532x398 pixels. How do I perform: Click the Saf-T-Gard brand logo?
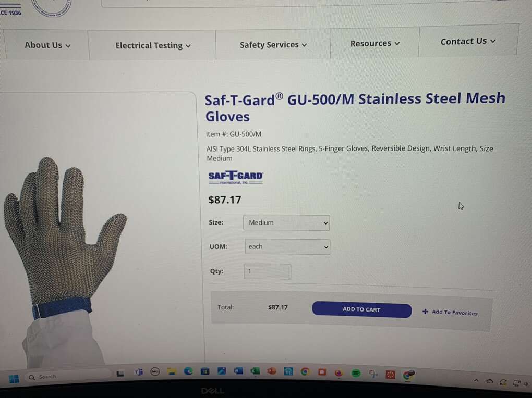pyautogui.click(x=235, y=177)
